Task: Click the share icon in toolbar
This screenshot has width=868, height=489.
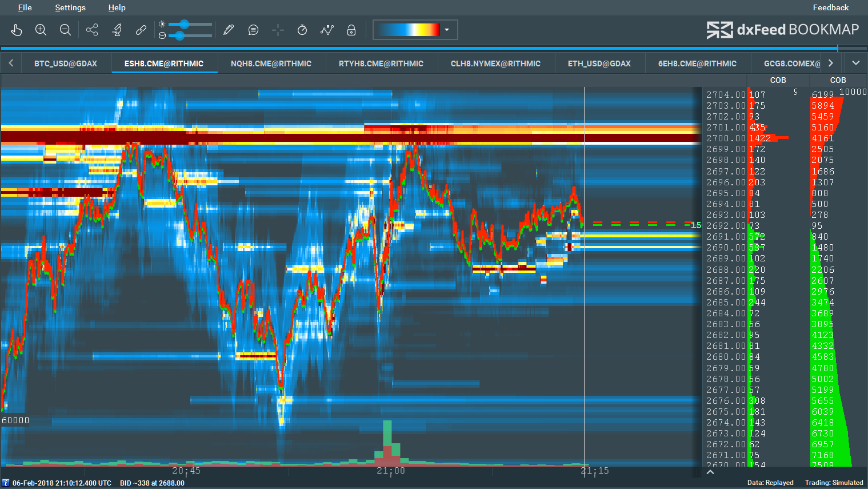Action: pyautogui.click(x=92, y=30)
